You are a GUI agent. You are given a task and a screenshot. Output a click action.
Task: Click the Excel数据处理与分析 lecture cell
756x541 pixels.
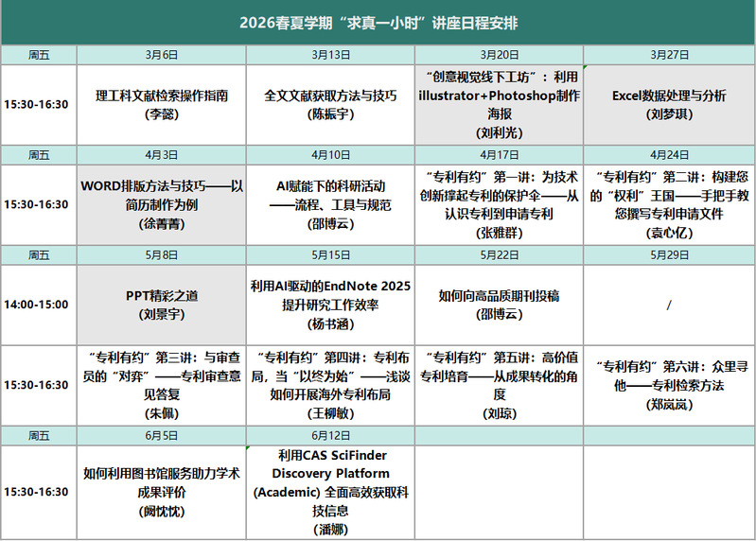pos(670,104)
